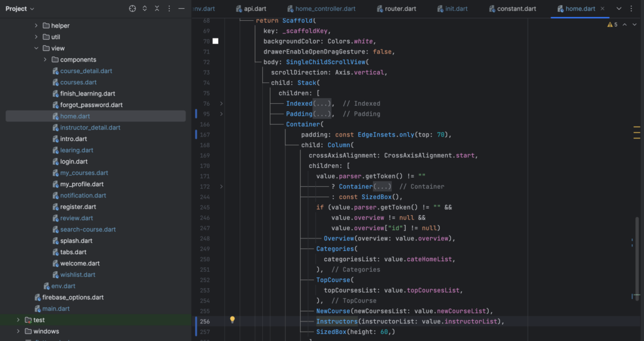Open the Project view dropdown
Screen dimensions: 644x341
coord(19,9)
